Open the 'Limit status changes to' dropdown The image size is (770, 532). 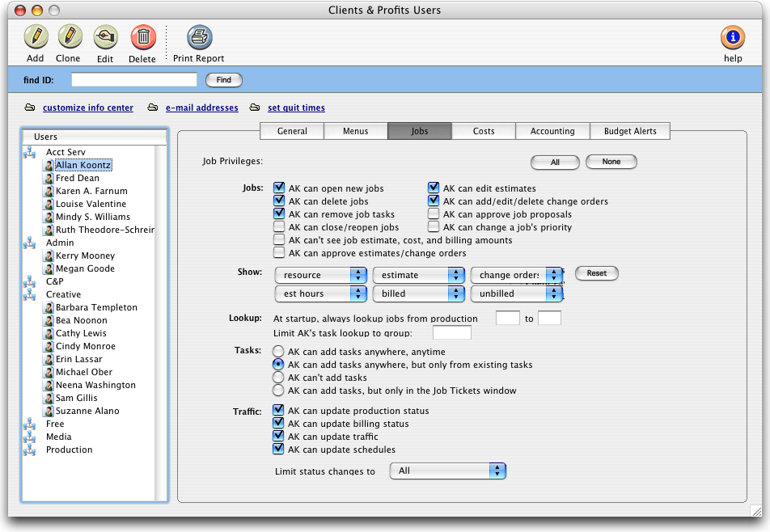447,471
